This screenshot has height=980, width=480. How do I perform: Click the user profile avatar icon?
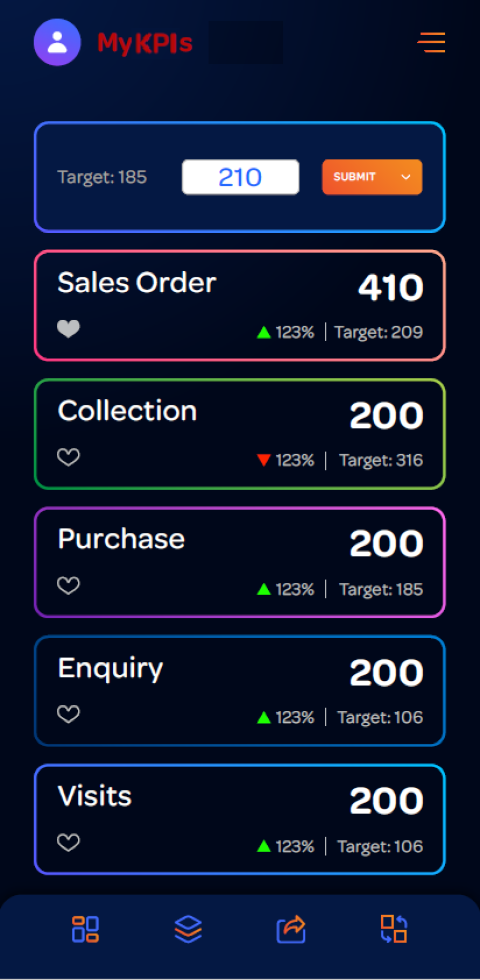(x=57, y=42)
